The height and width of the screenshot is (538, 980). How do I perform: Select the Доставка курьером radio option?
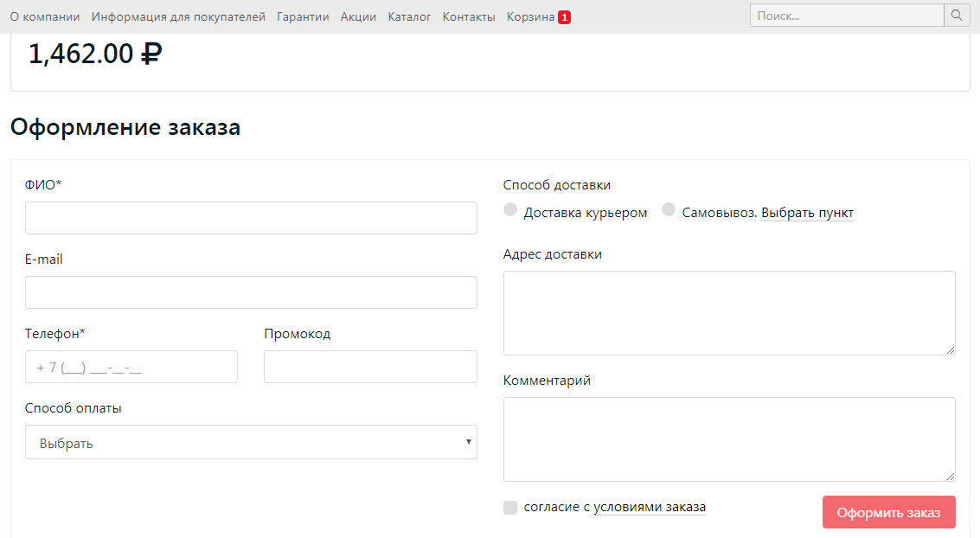click(510, 210)
